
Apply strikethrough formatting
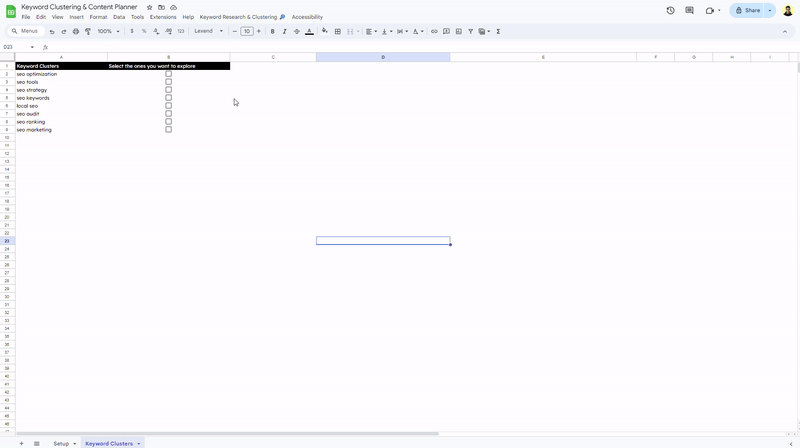tap(297, 32)
